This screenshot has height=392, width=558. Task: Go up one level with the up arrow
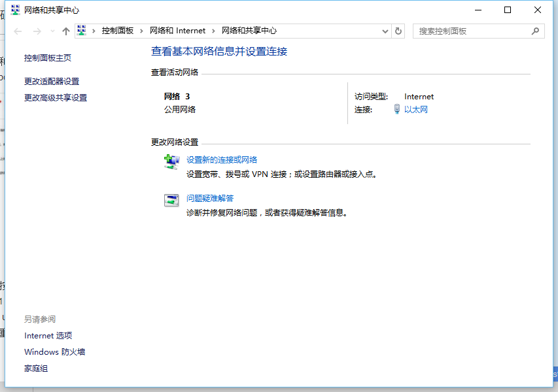tap(66, 31)
